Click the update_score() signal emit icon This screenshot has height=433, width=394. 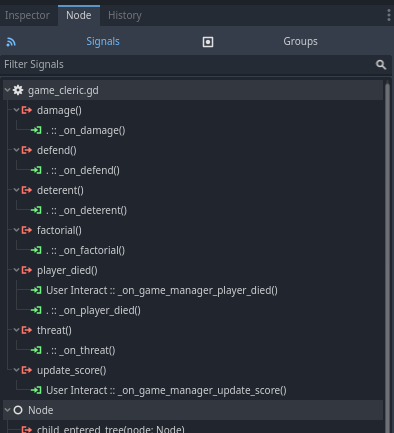pyautogui.click(x=27, y=370)
